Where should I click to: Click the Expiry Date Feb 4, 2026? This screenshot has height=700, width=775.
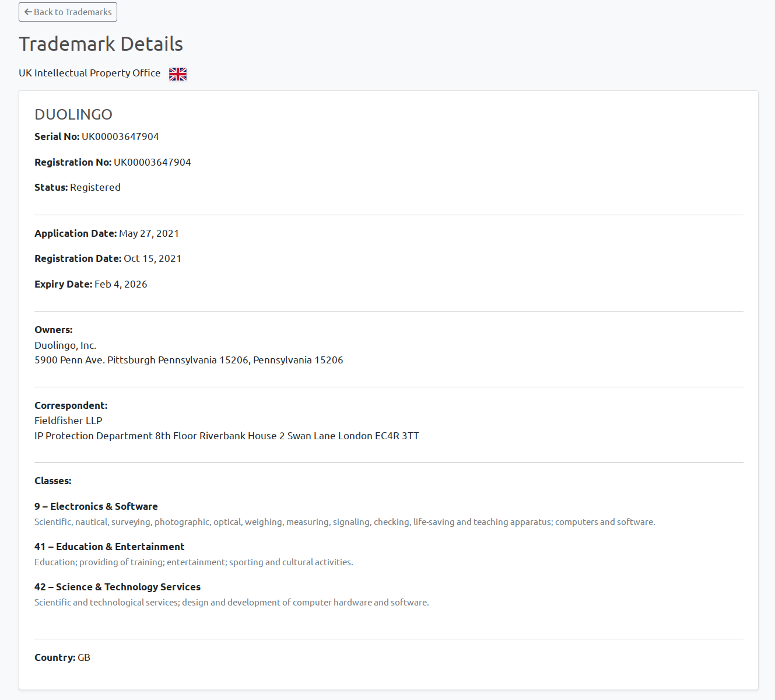pos(120,284)
